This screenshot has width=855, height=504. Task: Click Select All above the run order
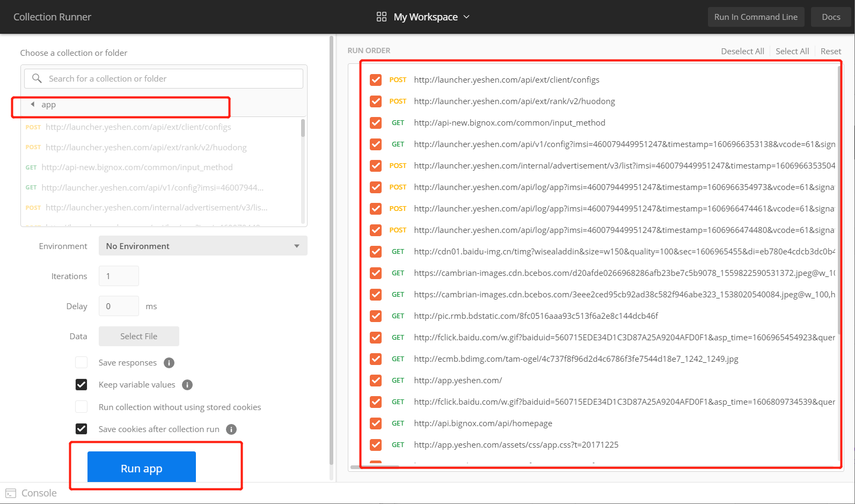pos(792,51)
